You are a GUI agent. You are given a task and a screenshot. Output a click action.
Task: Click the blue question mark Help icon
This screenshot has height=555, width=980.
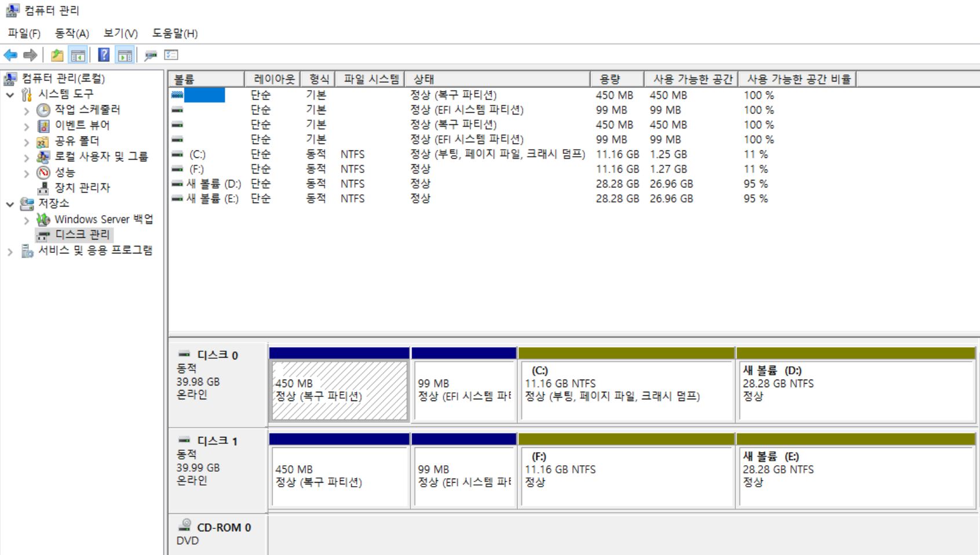[x=104, y=55]
